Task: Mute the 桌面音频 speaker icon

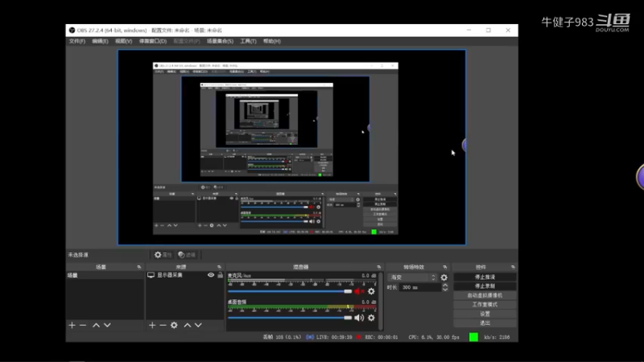Action: click(359, 318)
